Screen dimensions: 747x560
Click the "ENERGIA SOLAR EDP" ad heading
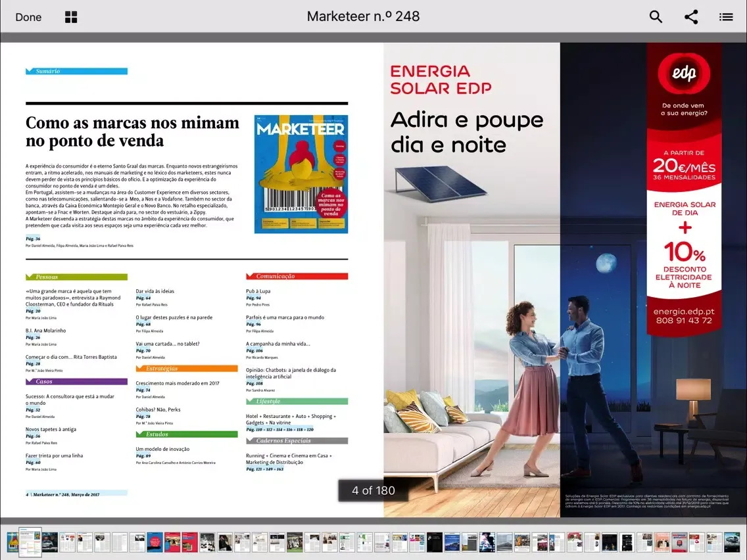tap(441, 80)
